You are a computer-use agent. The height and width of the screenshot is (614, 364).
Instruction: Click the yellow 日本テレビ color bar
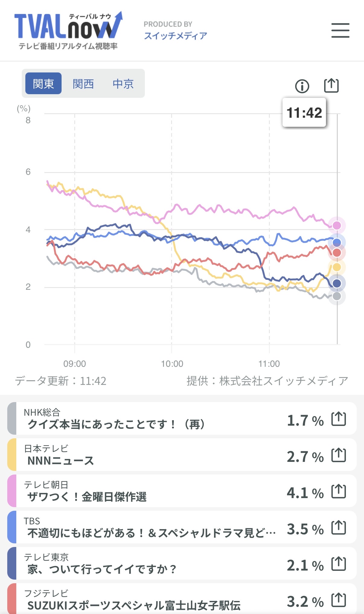pyautogui.click(x=12, y=455)
